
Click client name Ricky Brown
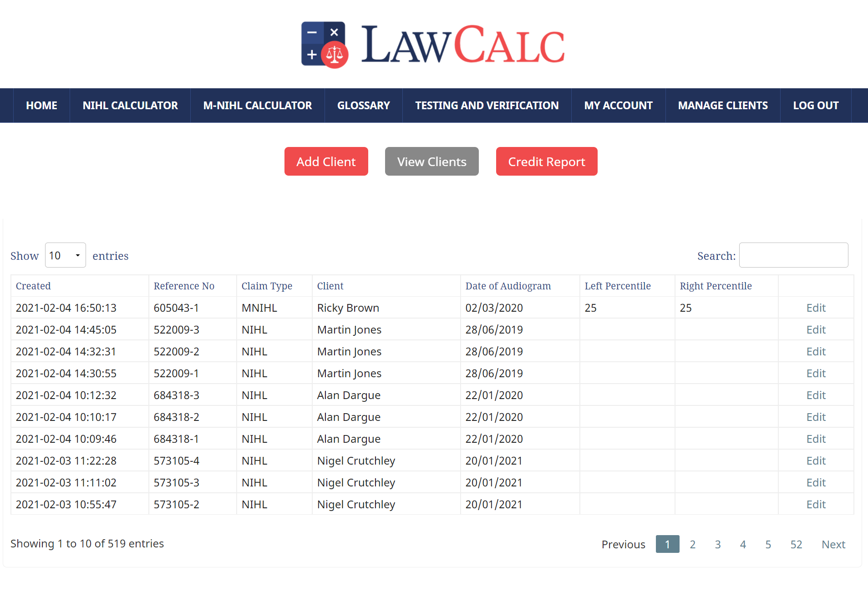pyautogui.click(x=348, y=308)
